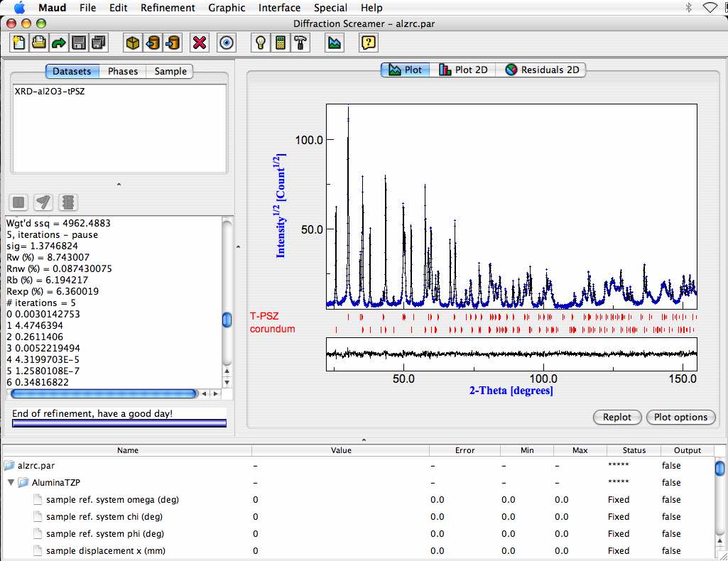
Task: Click collapse arrow below the datasets list
Action: tap(119, 185)
